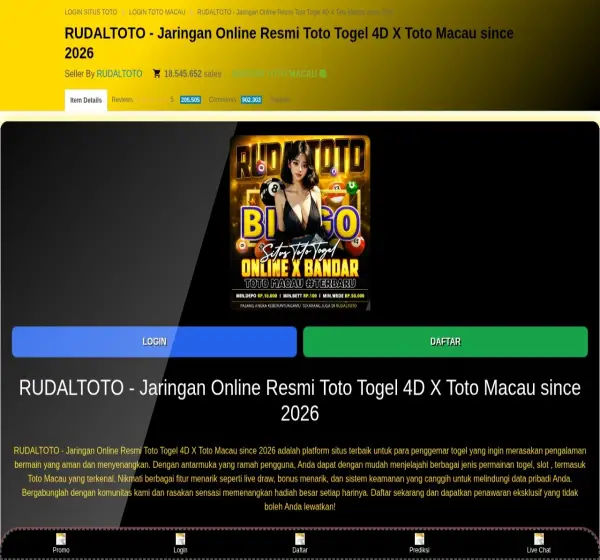600x560 pixels.
Task: Click the Prediksi icon in bottom bar
Action: click(x=419, y=539)
